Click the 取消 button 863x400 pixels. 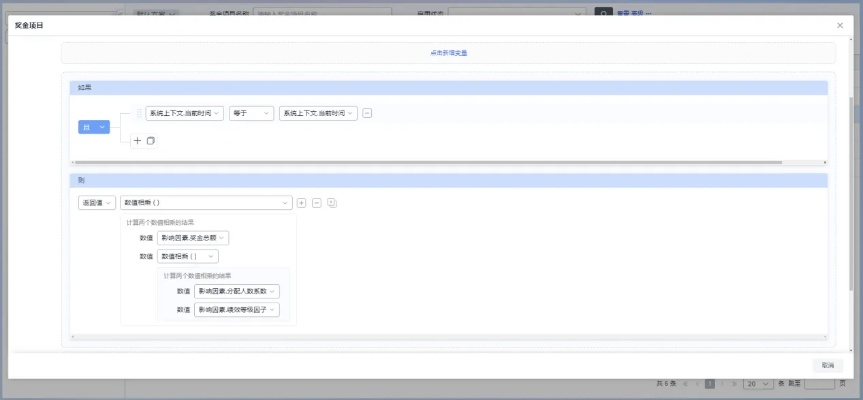coord(827,365)
